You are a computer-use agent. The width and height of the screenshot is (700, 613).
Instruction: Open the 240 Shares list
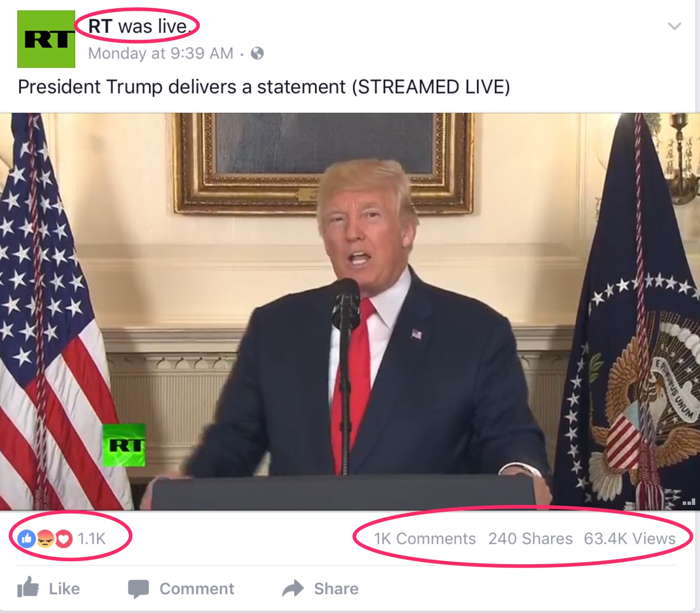(x=531, y=539)
